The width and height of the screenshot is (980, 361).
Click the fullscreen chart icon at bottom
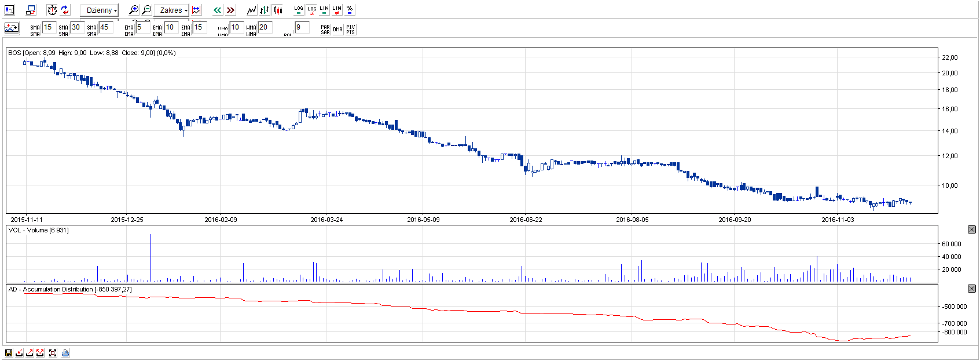[53, 353]
